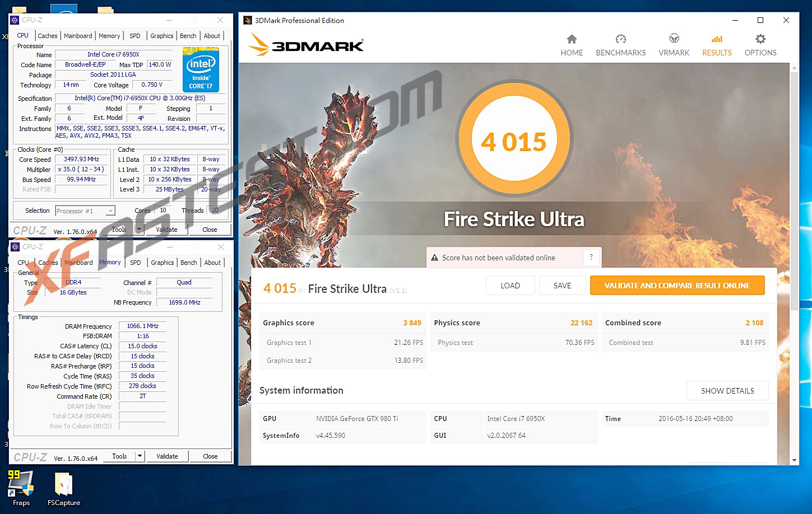Switch to Caches tab in top CPU-Z

[x=47, y=36]
